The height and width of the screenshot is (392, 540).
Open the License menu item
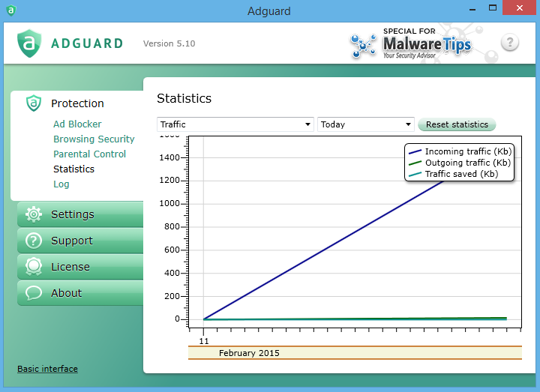[80, 267]
